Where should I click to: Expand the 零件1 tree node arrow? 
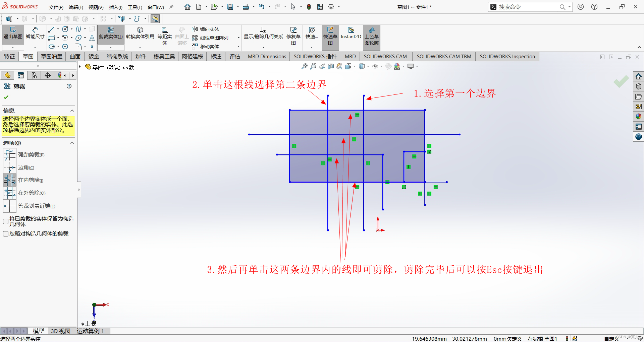80,67
